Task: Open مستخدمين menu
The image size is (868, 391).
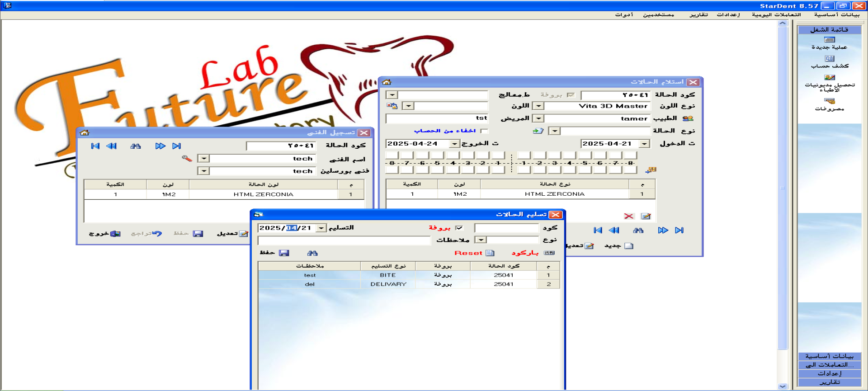Action: click(x=659, y=14)
